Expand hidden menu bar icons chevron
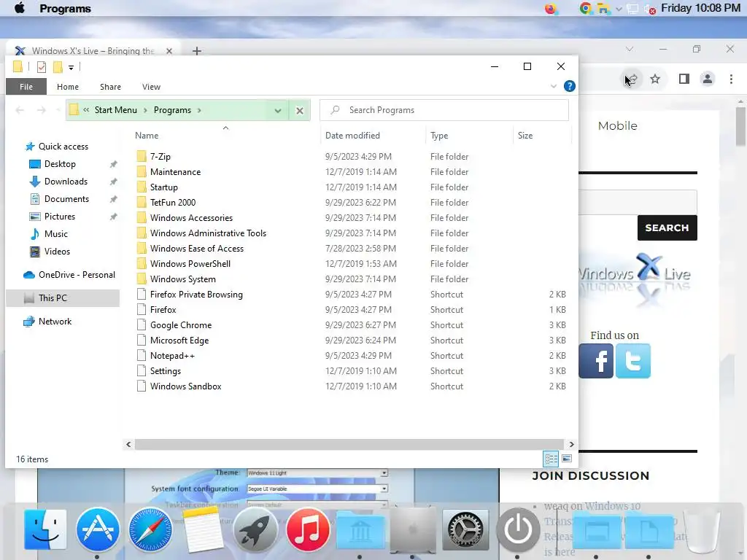Image resolution: width=747 pixels, height=560 pixels. click(619, 9)
